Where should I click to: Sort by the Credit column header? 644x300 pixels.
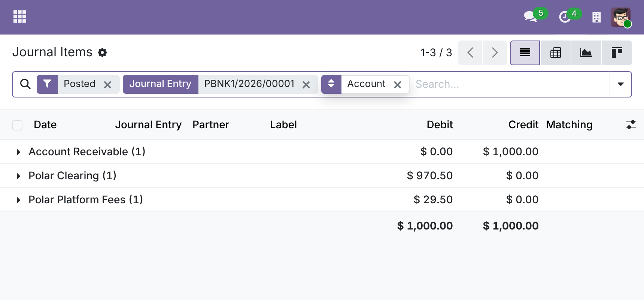pos(523,124)
